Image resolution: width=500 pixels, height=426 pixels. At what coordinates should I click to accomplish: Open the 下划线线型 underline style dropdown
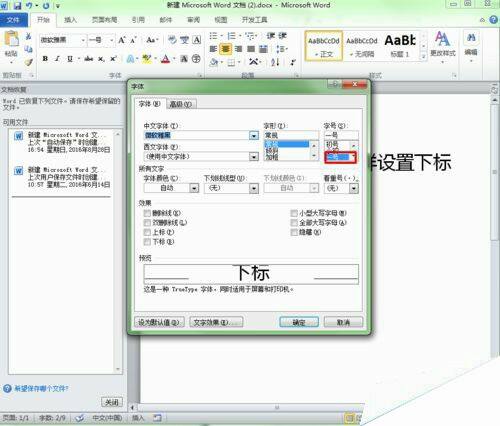[254, 189]
